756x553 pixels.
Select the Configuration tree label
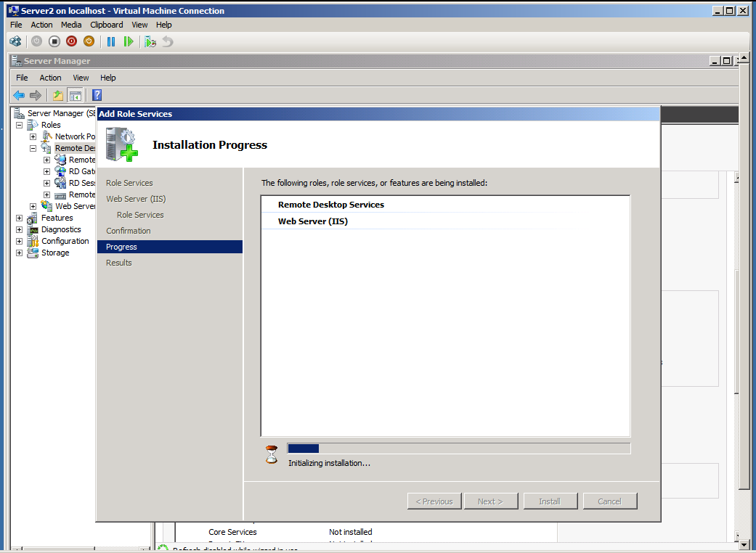(65, 241)
